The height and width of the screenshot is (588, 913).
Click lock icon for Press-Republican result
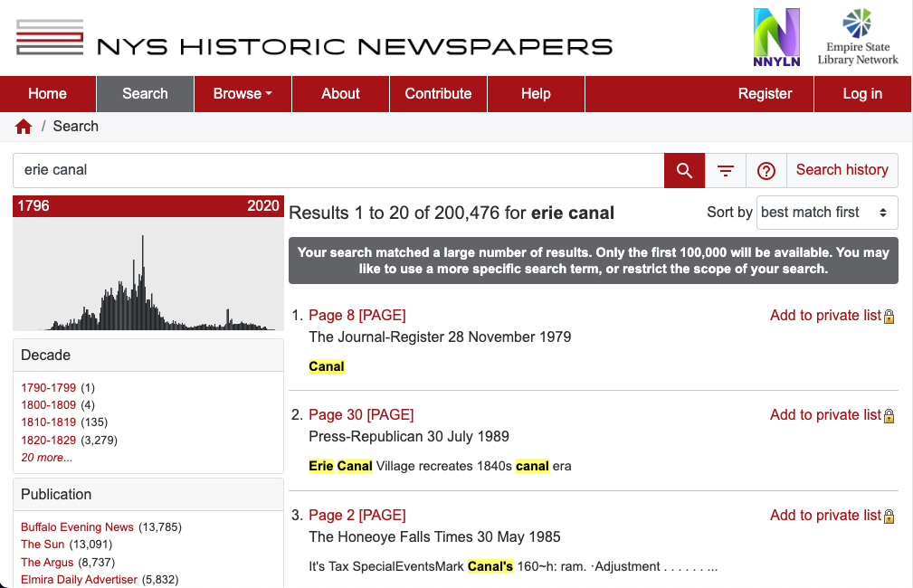(889, 416)
